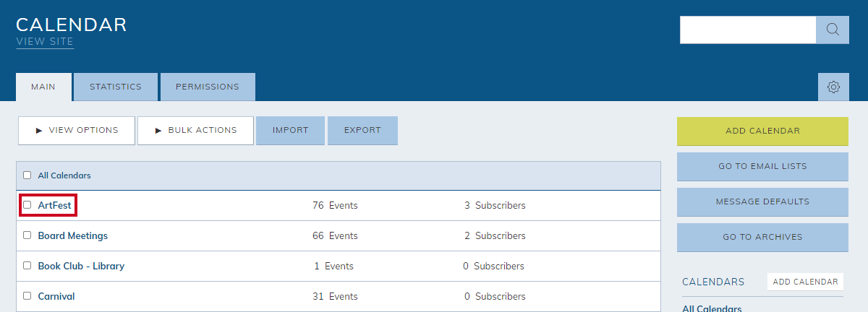Screen dimensions: 868x312
Task: Click the Export button
Action: pos(362,131)
